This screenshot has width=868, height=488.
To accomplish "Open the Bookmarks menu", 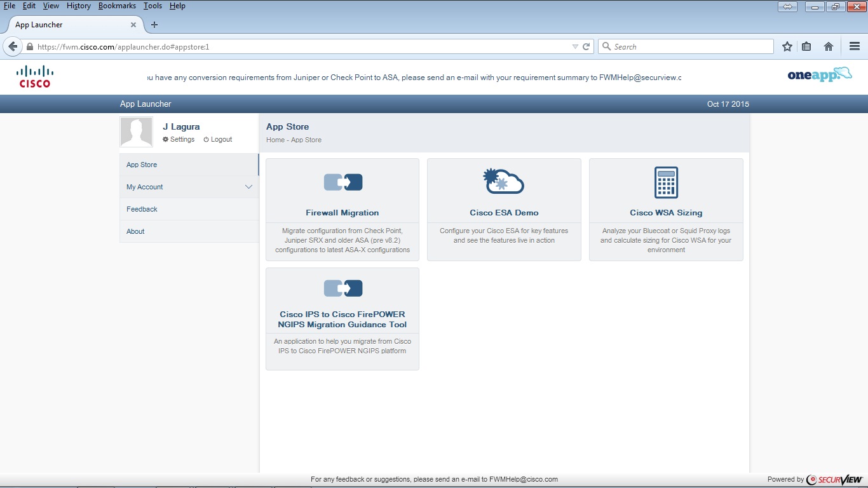I will click(x=117, y=6).
